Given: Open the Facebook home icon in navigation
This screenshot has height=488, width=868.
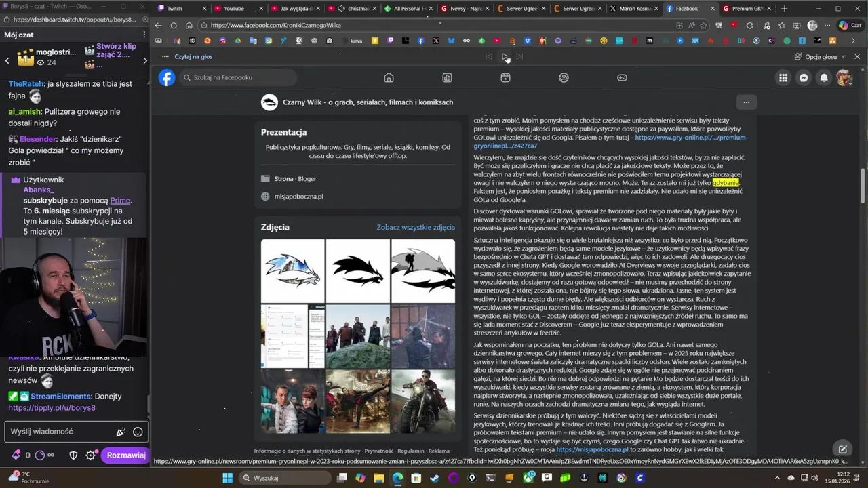Looking at the screenshot, I should point(389,77).
